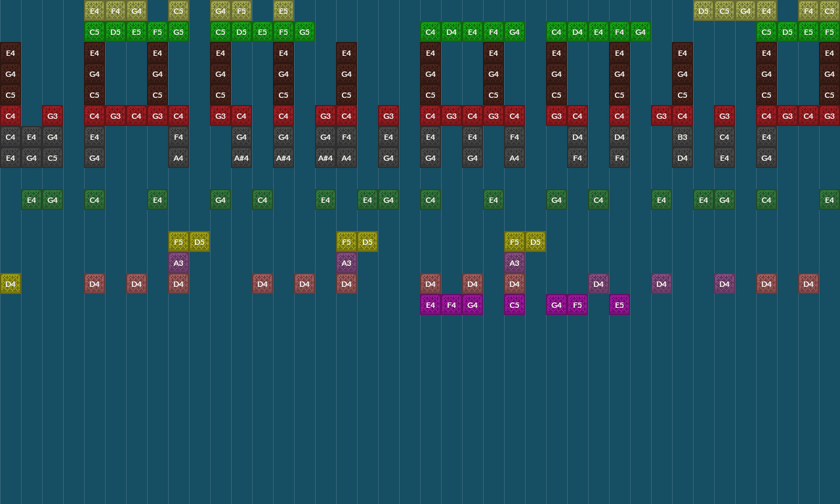Select the first gray F4 note block

178,137
